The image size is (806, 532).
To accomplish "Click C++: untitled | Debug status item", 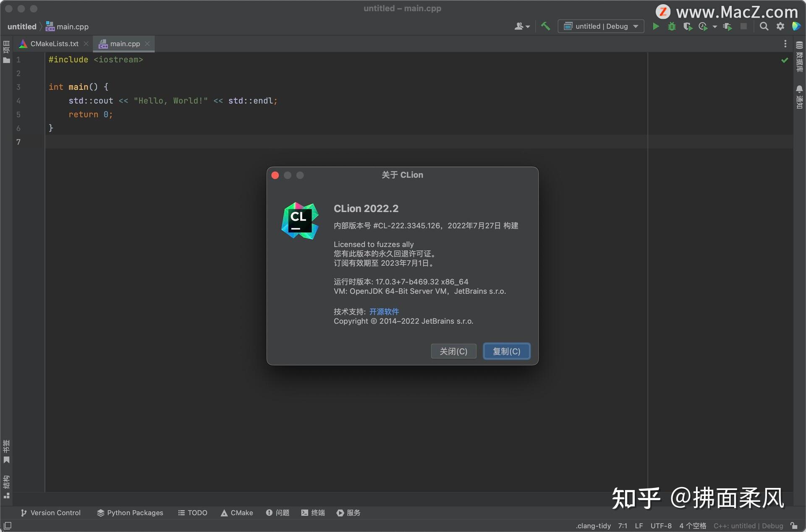I will tap(748, 526).
